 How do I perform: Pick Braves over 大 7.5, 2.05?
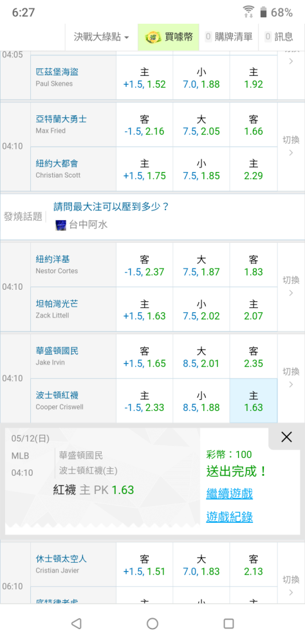pos(201,125)
